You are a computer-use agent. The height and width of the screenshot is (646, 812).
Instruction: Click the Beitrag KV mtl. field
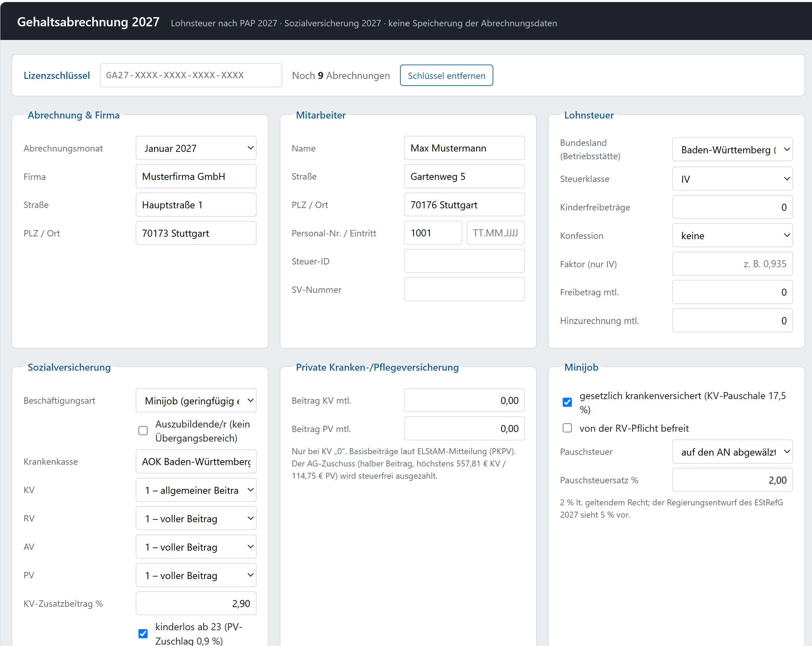tap(464, 401)
